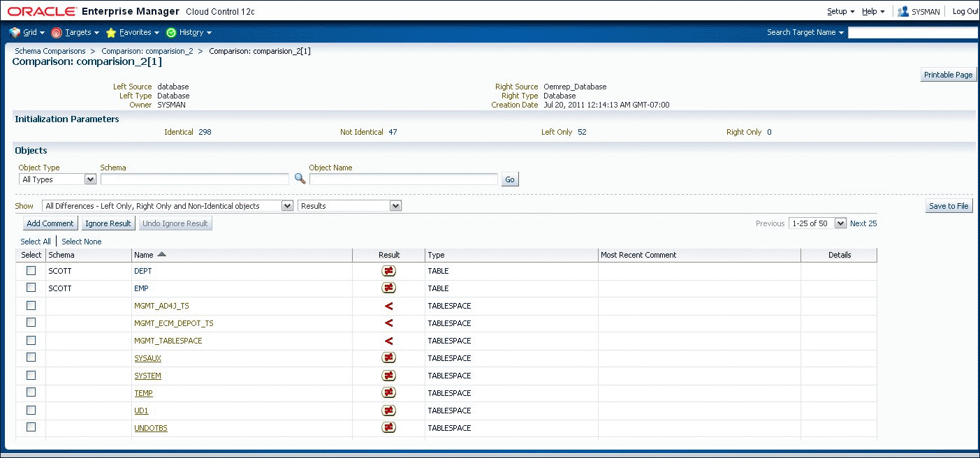
Task: Click not-identical result icon for UNDOTBS
Action: (389, 428)
